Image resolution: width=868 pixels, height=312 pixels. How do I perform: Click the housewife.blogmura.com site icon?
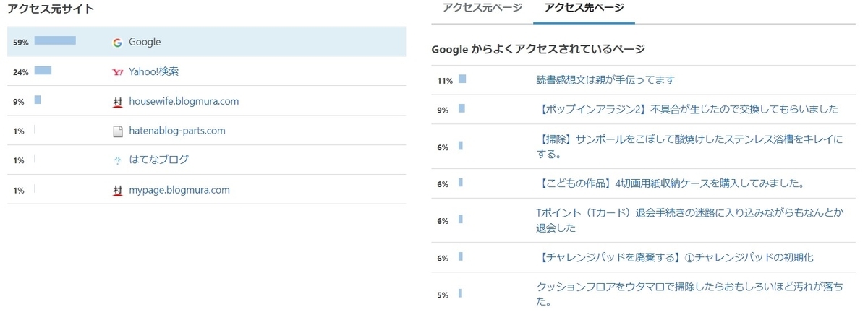click(x=118, y=102)
